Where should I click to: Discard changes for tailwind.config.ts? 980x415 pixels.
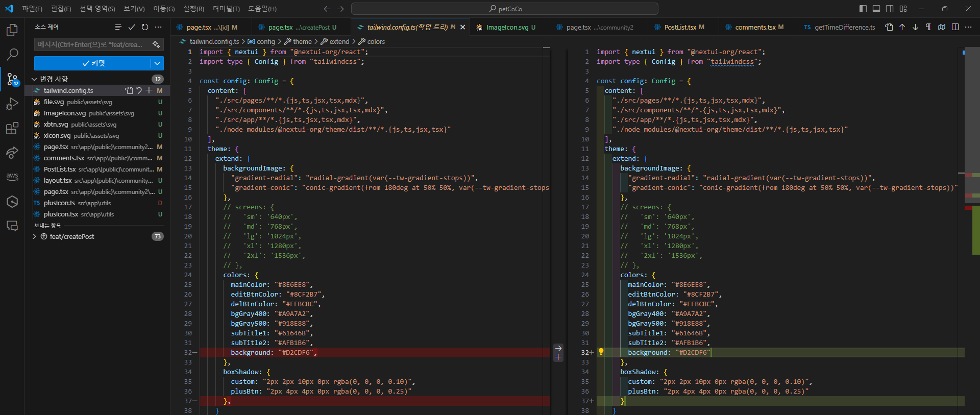(139, 90)
